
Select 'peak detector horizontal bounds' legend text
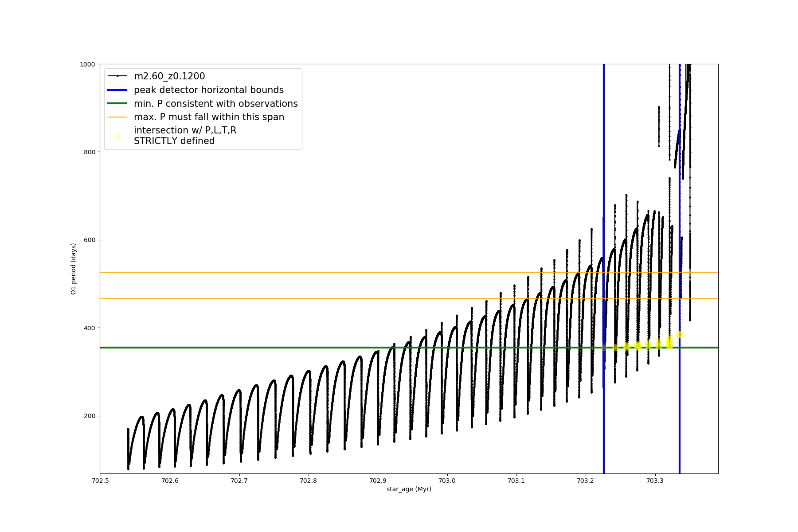(209, 90)
